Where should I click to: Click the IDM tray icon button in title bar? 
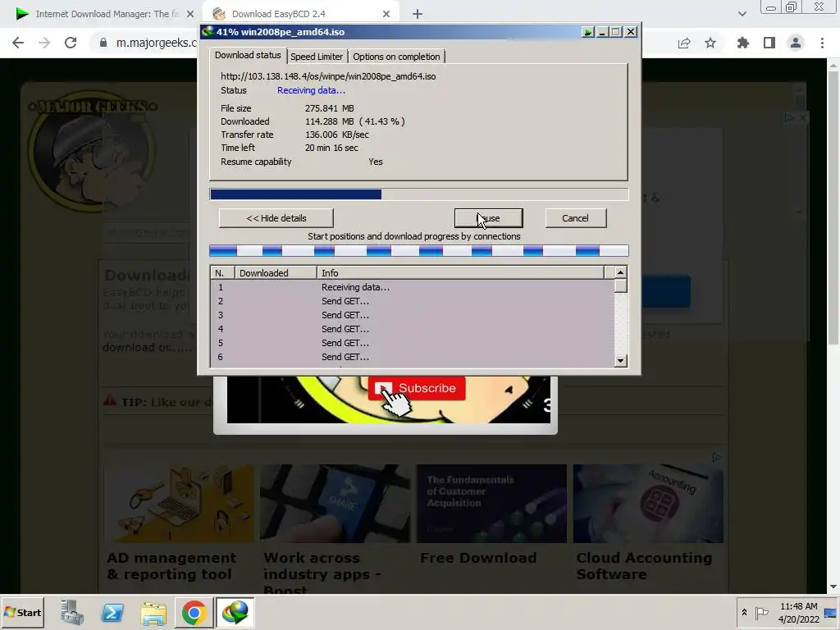[x=587, y=32]
